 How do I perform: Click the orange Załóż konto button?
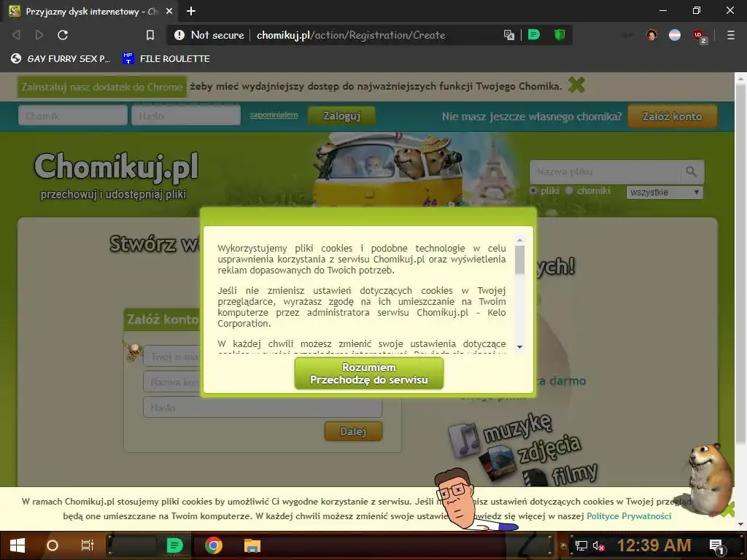672,117
